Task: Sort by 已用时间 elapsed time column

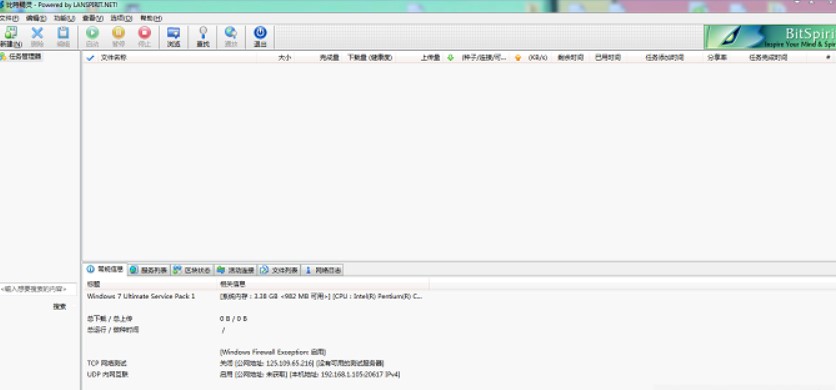Action: [x=608, y=58]
